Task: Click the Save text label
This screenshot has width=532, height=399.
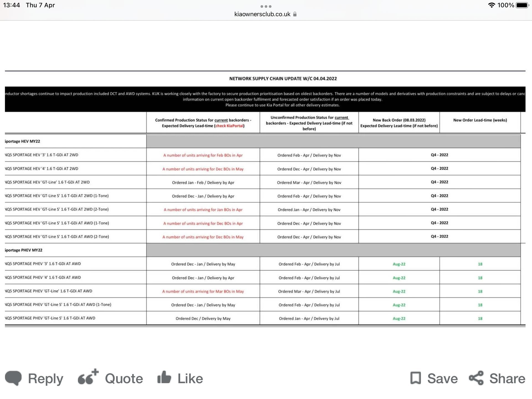Action: pos(442,378)
